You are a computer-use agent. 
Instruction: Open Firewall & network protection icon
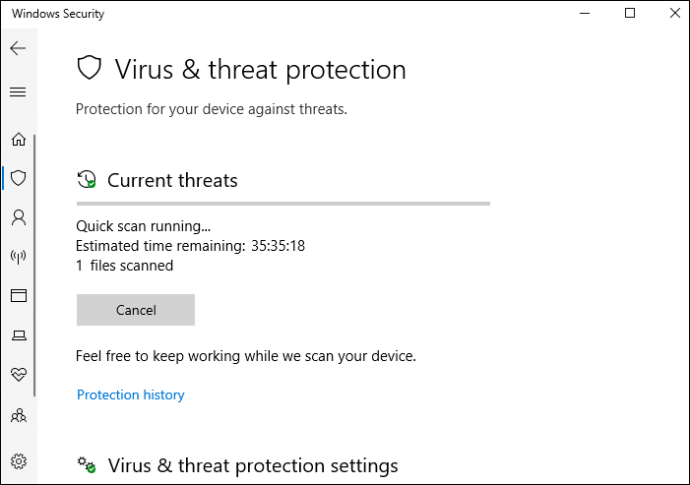(18, 256)
